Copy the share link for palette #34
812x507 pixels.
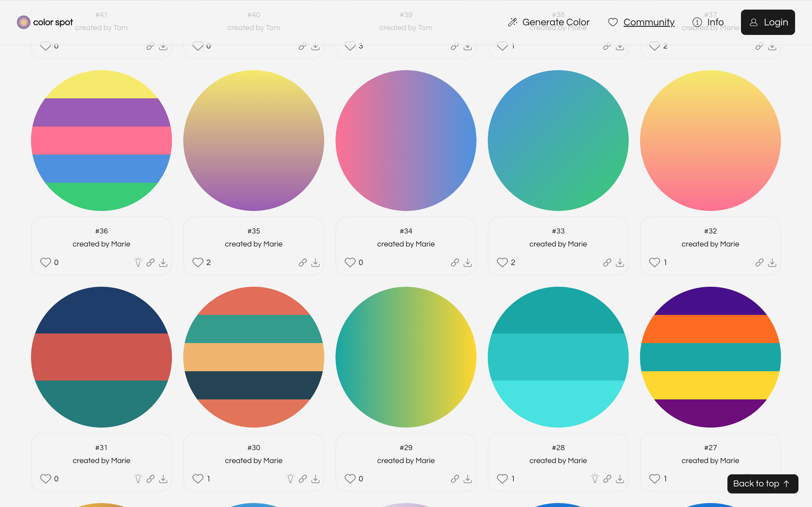click(x=455, y=263)
